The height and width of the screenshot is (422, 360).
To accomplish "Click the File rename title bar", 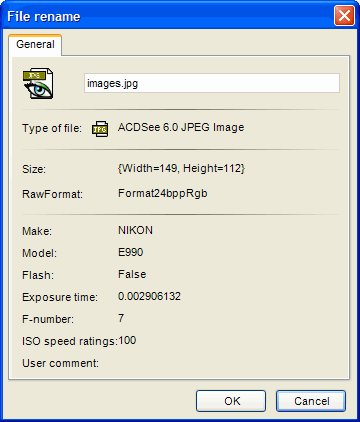I will point(167,16).
